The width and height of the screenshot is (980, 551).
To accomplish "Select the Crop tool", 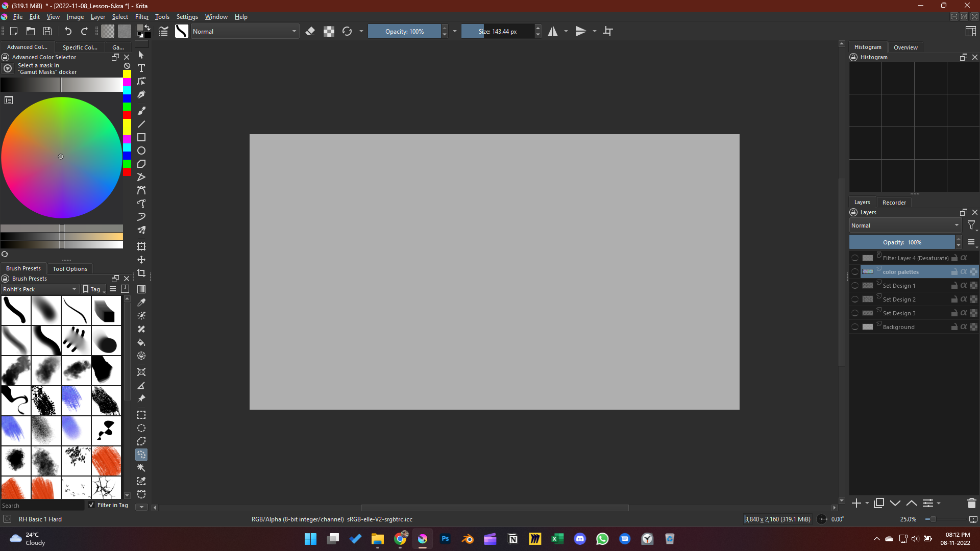I will point(141,273).
